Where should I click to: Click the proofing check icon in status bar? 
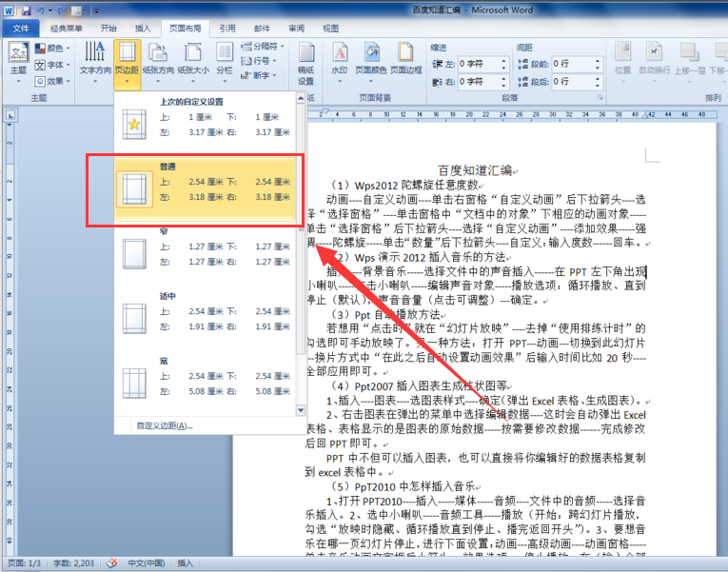click(111, 563)
